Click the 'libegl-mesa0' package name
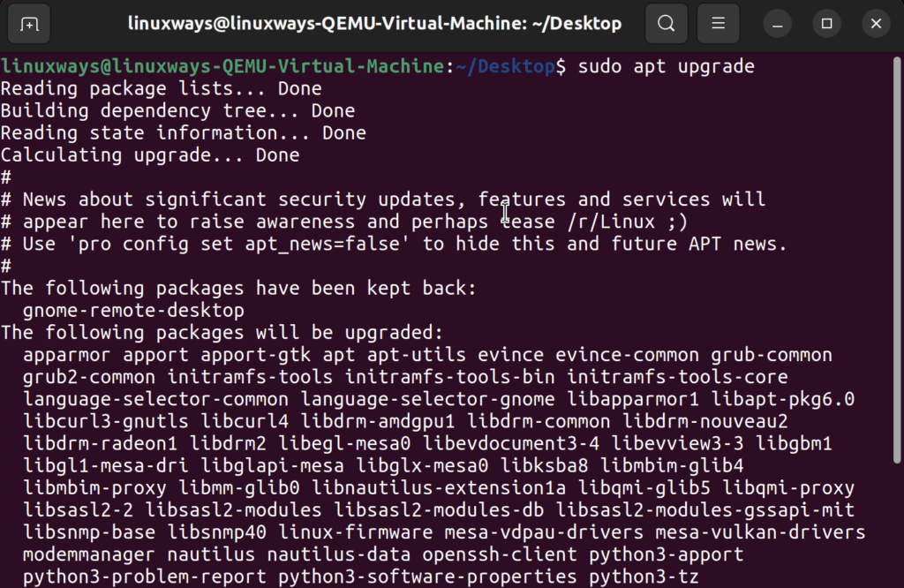This screenshot has width=904, height=588. pos(344,444)
